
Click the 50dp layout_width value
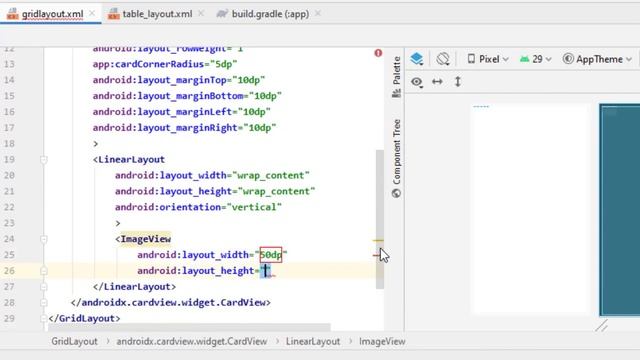[x=271, y=255]
